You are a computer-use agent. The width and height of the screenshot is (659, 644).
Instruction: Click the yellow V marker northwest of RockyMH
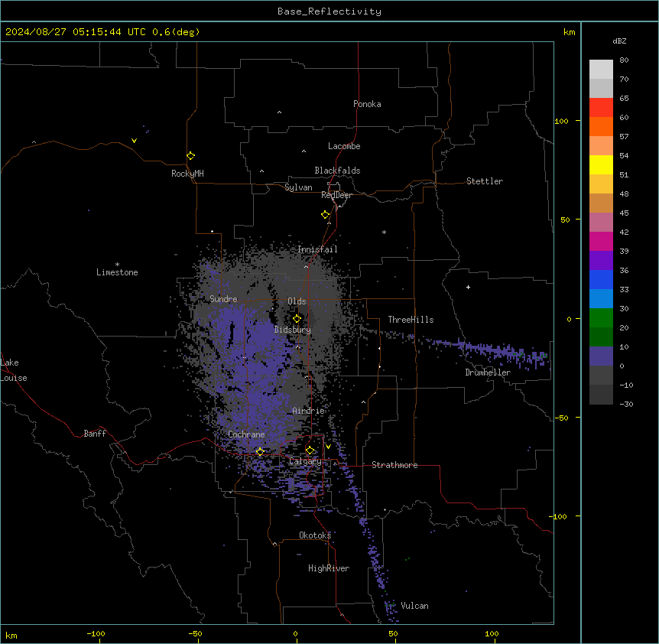pyautogui.click(x=134, y=141)
